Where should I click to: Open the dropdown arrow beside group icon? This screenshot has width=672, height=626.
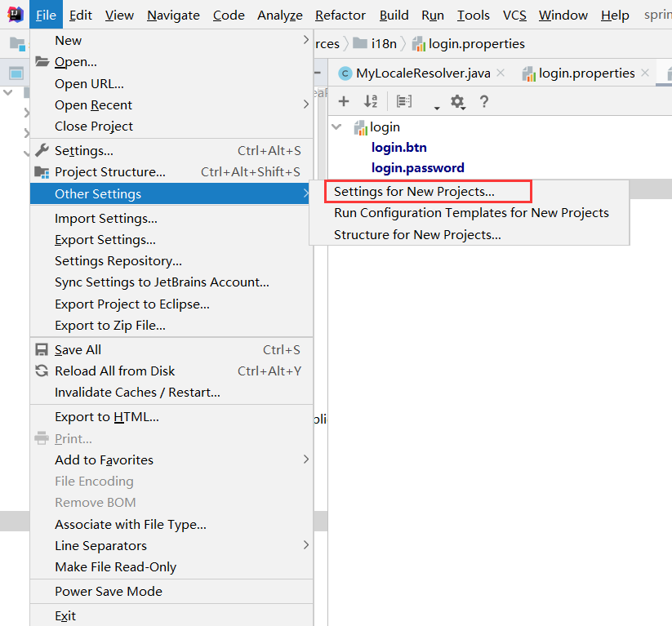coord(437,108)
